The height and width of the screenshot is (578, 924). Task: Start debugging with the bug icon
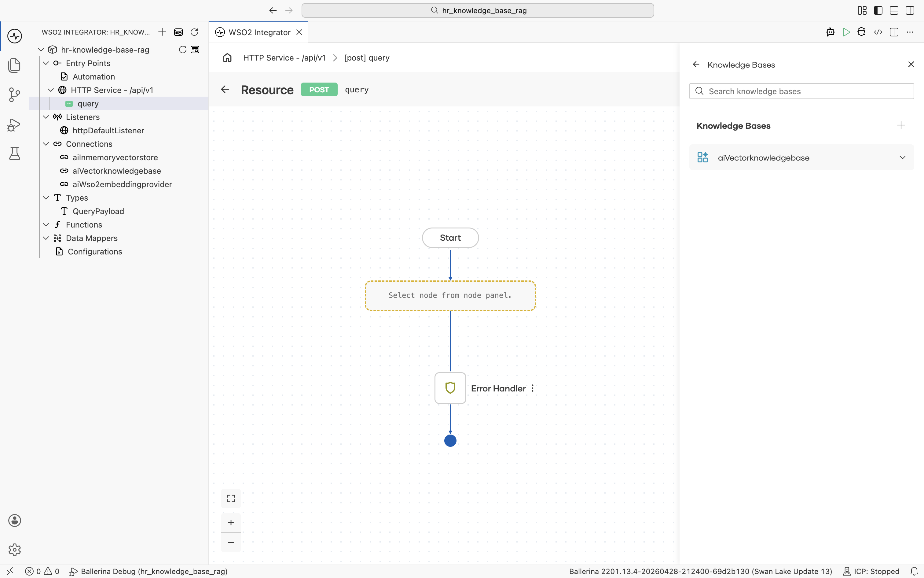pos(861,32)
